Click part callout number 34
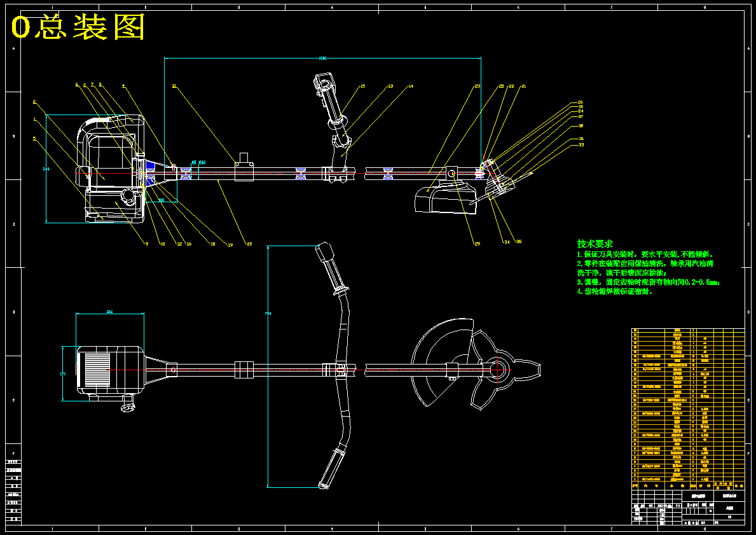Viewport: 756px width, 535px height. tap(507, 242)
